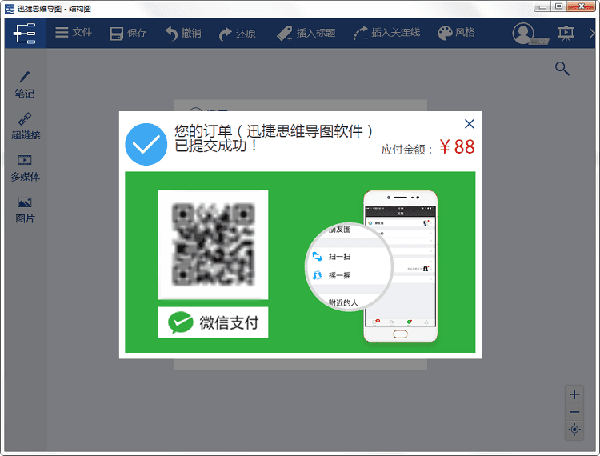This screenshot has height=456, width=600.
Task: Click the 撤销 undo button
Action: coord(183,33)
